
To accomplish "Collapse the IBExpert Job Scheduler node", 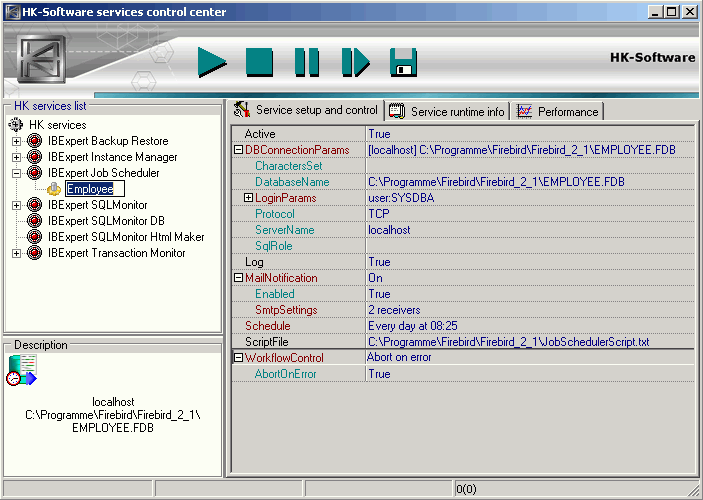I will point(16,173).
